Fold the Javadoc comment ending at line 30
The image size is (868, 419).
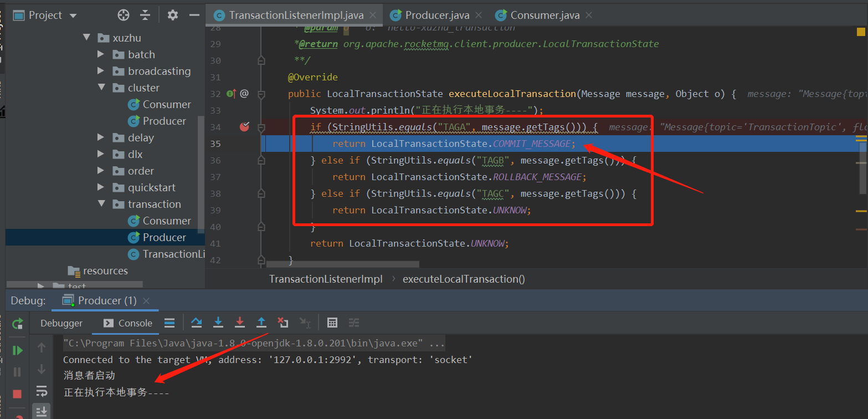coord(261,60)
